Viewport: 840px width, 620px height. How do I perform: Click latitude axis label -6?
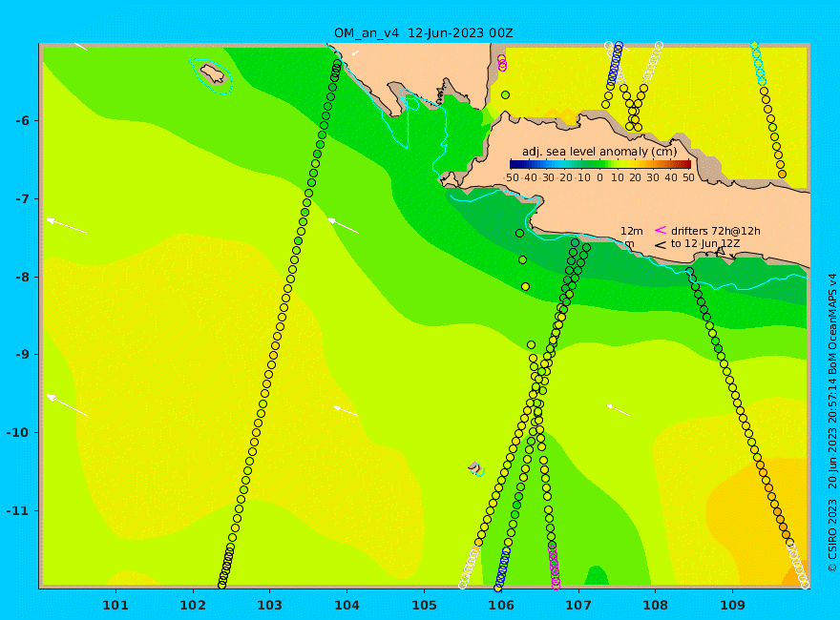tap(22, 120)
